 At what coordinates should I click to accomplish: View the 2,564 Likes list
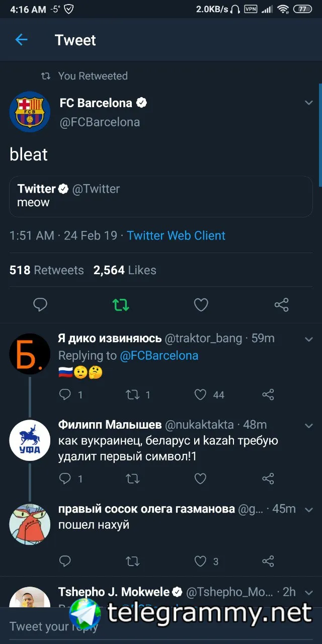click(125, 270)
